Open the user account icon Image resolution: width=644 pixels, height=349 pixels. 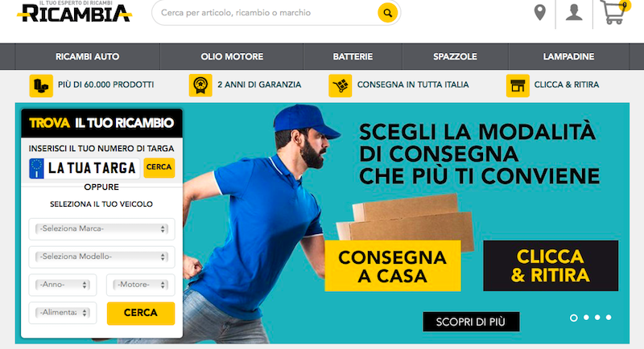574,12
